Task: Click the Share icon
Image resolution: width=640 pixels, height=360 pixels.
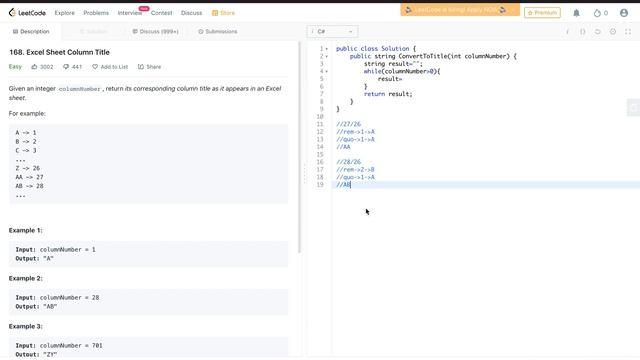Action: coord(141,67)
